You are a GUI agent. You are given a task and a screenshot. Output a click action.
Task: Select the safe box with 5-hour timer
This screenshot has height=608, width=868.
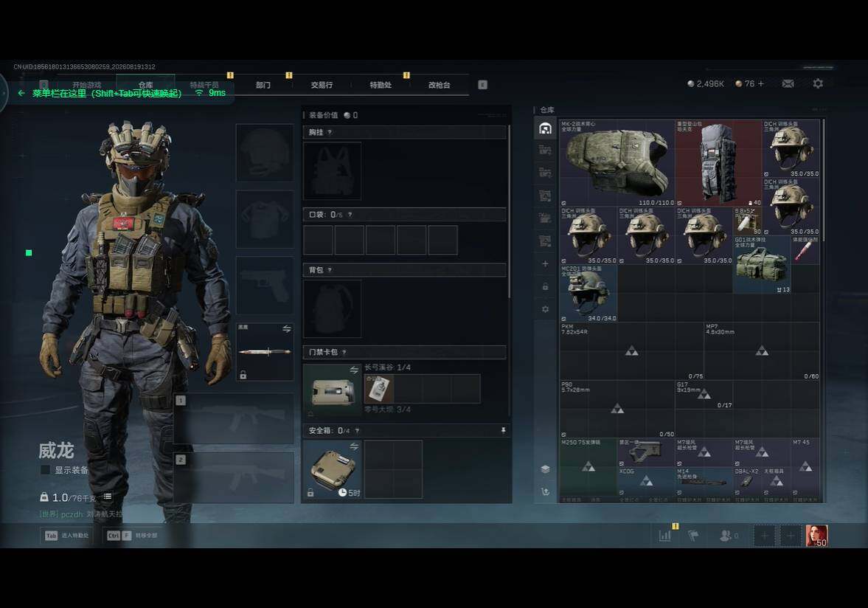(x=332, y=469)
